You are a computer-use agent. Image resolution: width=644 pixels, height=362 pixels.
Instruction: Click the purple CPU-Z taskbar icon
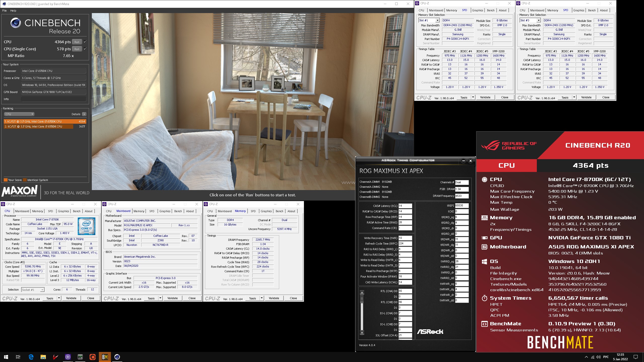click(68, 357)
